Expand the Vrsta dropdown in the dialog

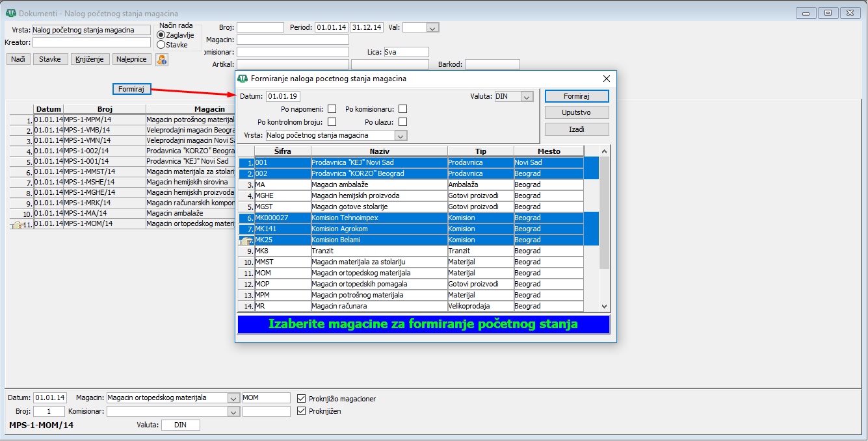click(401, 136)
